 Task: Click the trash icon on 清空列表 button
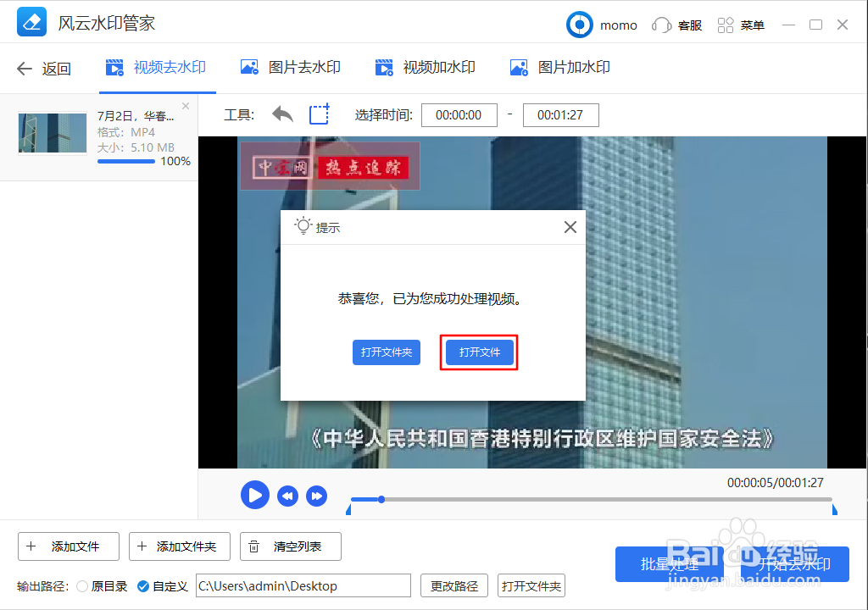point(253,546)
